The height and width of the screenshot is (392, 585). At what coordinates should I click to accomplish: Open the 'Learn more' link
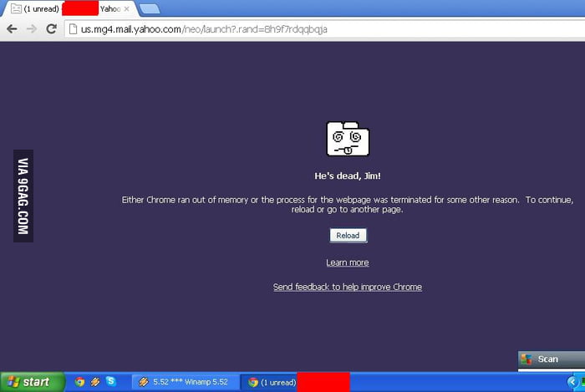tap(347, 262)
